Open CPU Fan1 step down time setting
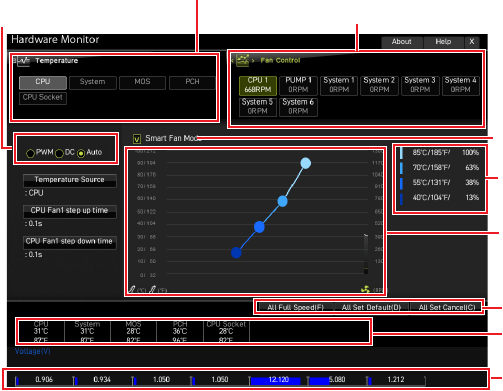503x391 pixels. tap(70, 242)
